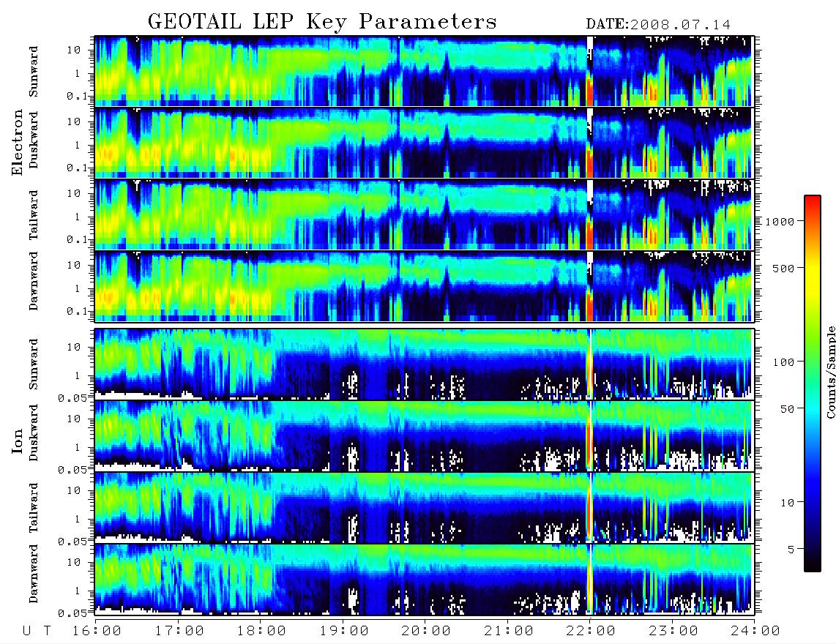Screen dimensions: 836x644
Task: Click the "500" colorbar tick value
Action: tap(784, 268)
